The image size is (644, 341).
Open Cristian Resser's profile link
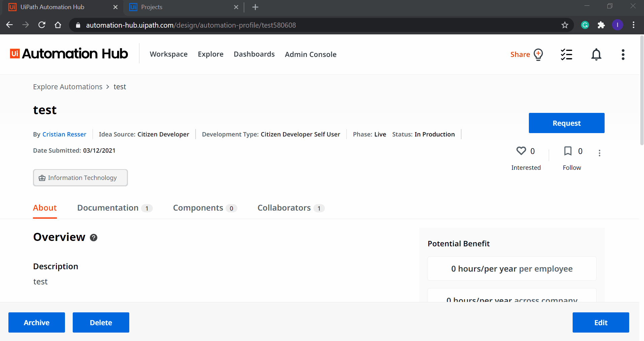(64, 134)
